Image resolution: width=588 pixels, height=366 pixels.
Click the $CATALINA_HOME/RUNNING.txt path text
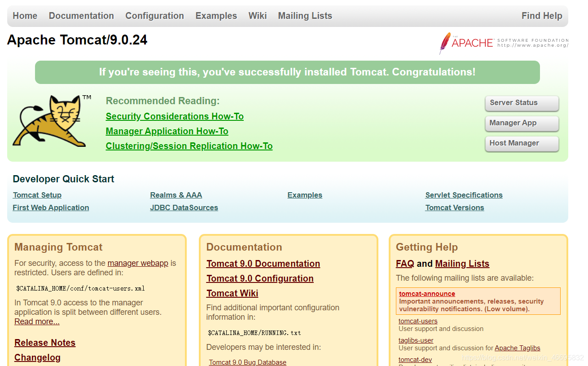tap(255, 333)
